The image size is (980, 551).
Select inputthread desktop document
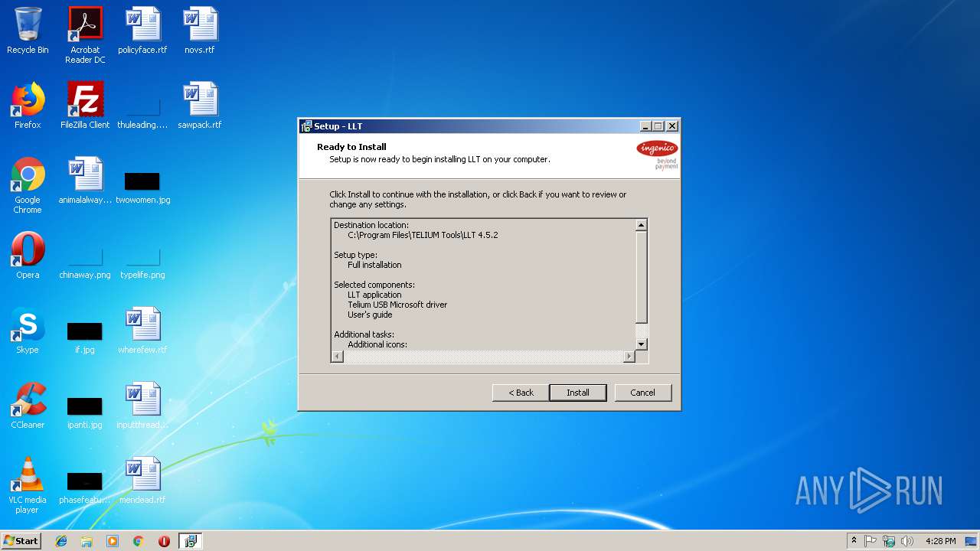pos(142,406)
